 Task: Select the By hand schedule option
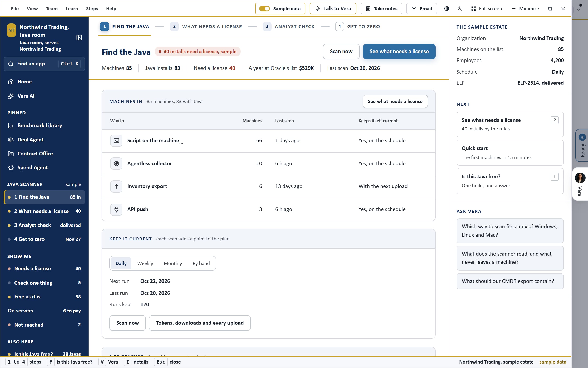(201, 263)
